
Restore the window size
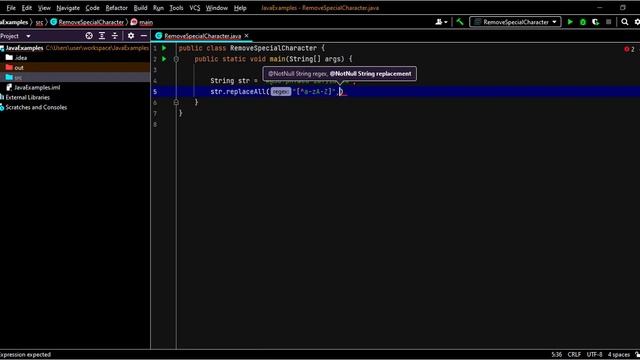622,7
